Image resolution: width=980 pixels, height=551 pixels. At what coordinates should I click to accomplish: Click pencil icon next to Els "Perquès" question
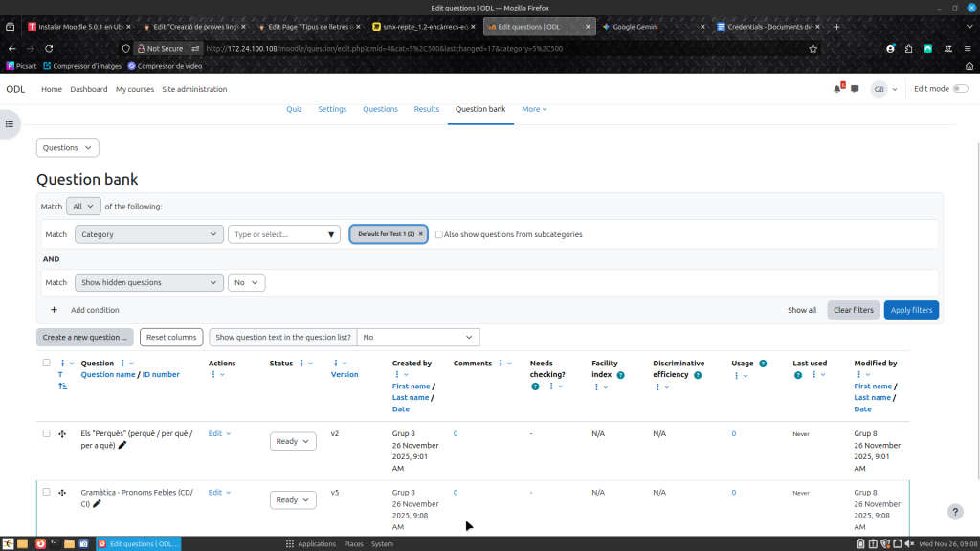122,445
